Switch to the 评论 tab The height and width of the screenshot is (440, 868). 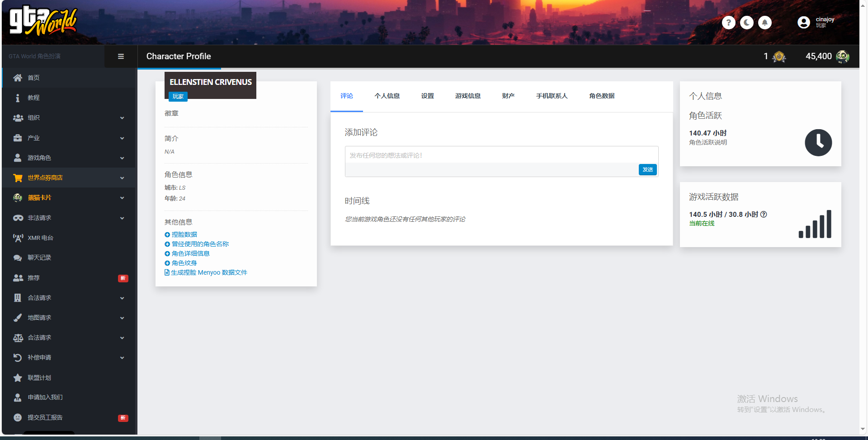pyautogui.click(x=347, y=96)
